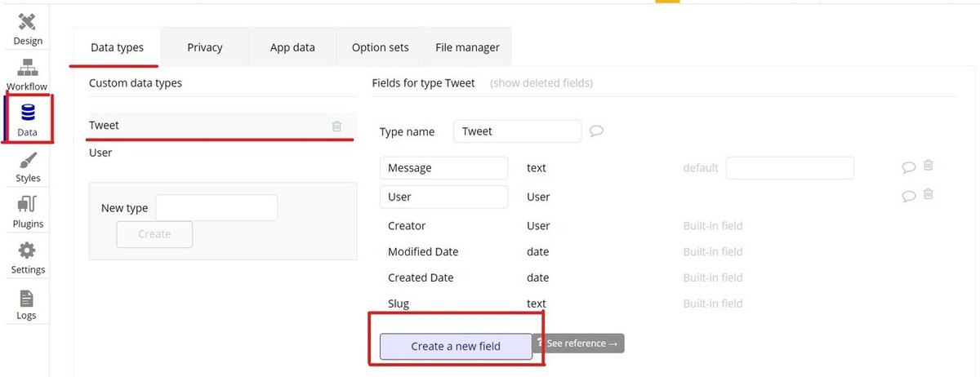This screenshot has width=980, height=377.
Task: Open the Option sets tab
Action: coord(381,47)
